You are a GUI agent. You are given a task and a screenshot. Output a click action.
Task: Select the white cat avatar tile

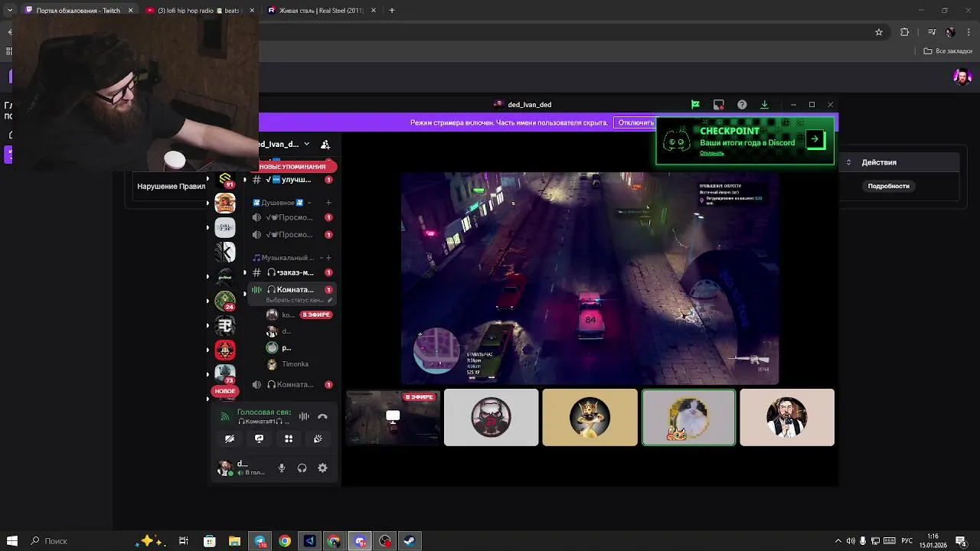[688, 417]
